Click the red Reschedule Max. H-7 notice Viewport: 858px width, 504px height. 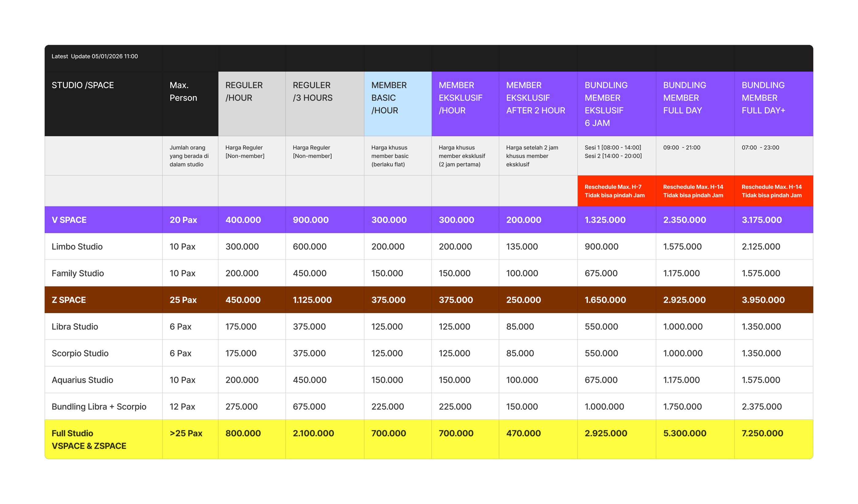point(615,191)
